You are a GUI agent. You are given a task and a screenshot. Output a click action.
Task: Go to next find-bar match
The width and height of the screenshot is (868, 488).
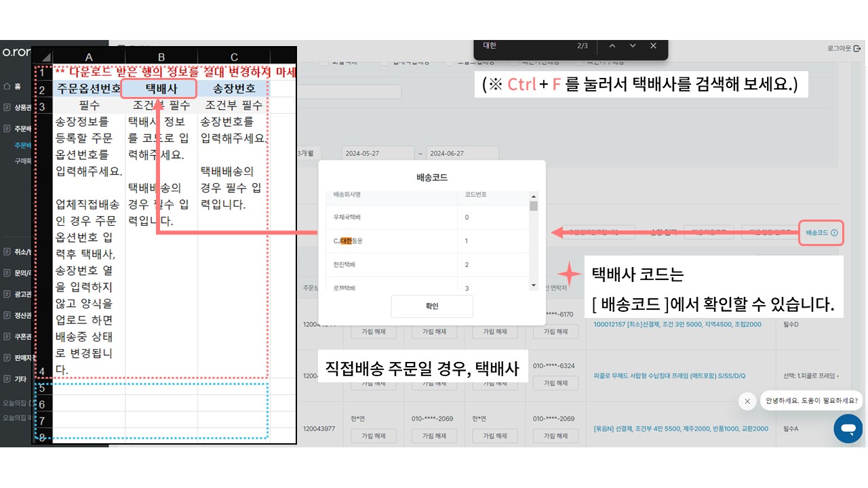pyautogui.click(x=633, y=45)
